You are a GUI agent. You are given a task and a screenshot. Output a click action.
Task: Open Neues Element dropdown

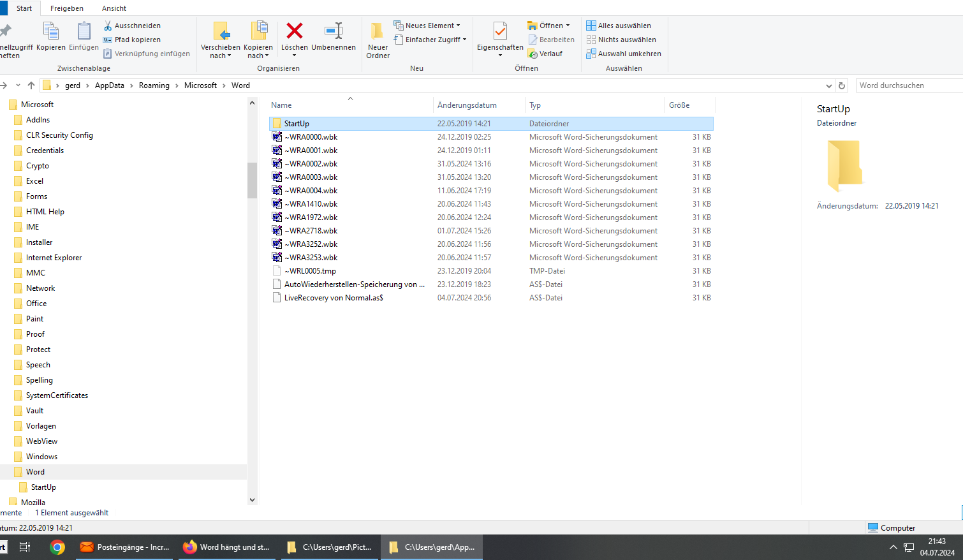(427, 26)
